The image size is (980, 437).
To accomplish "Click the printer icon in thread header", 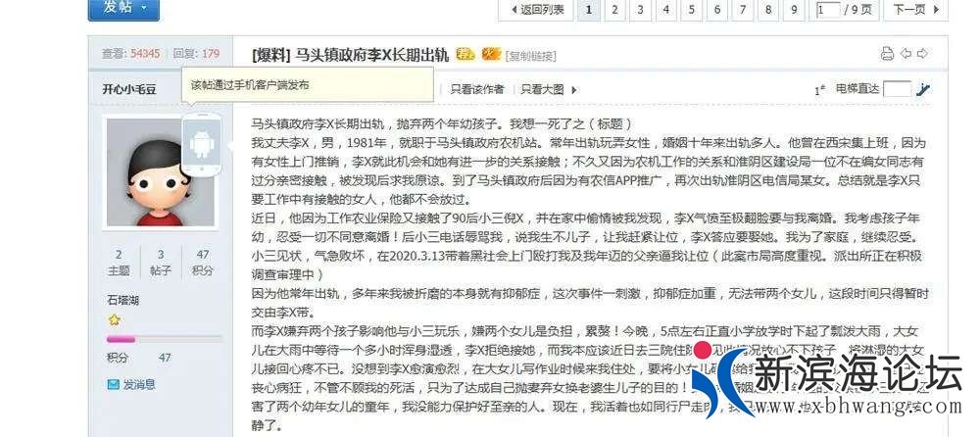I will pyautogui.click(x=887, y=54).
